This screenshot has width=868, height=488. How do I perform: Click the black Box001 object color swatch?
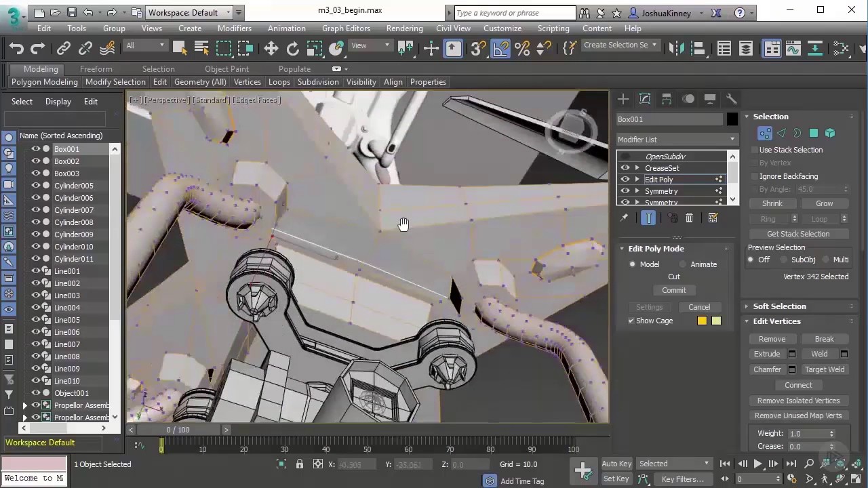(x=732, y=119)
